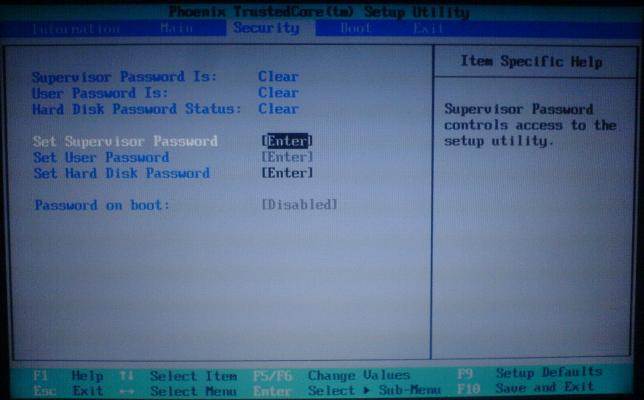Click the active Security tab
Image resolution: width=644 pixels, height=400 pixels.
pos(266,28)
